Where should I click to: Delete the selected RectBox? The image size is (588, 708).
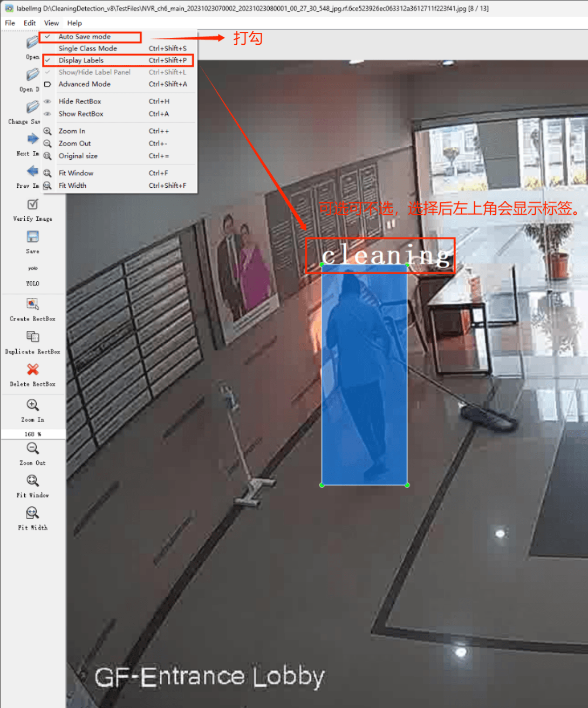coord(32,370)
